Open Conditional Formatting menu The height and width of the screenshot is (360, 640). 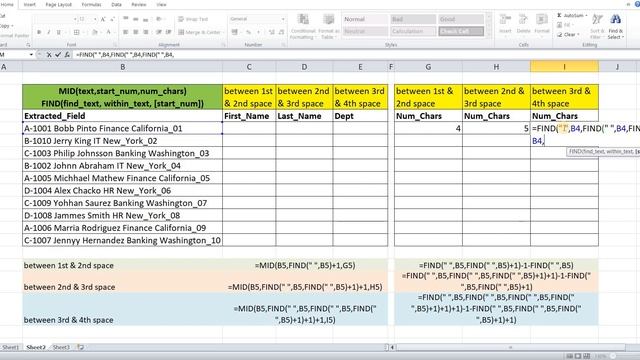pos(302,27)
